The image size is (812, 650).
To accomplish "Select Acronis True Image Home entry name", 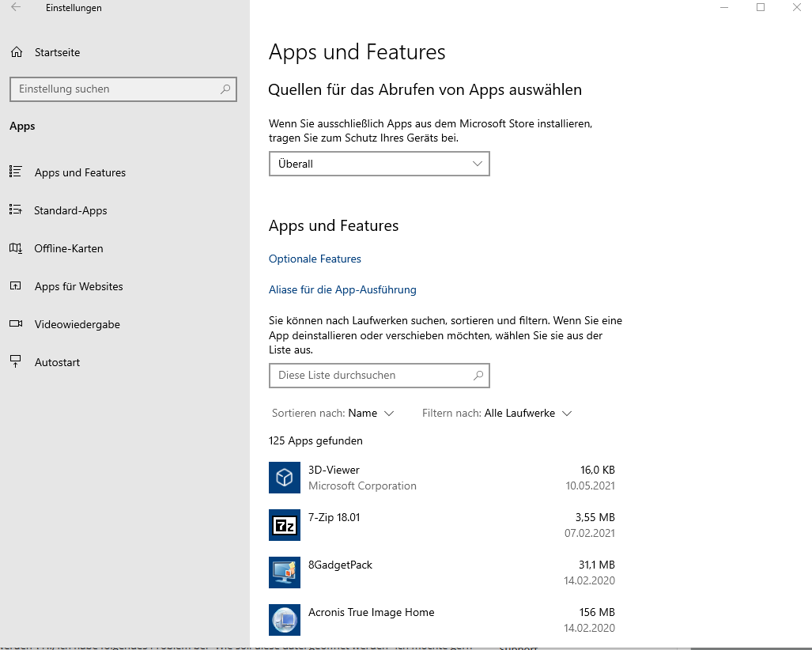I will point(372,612).
